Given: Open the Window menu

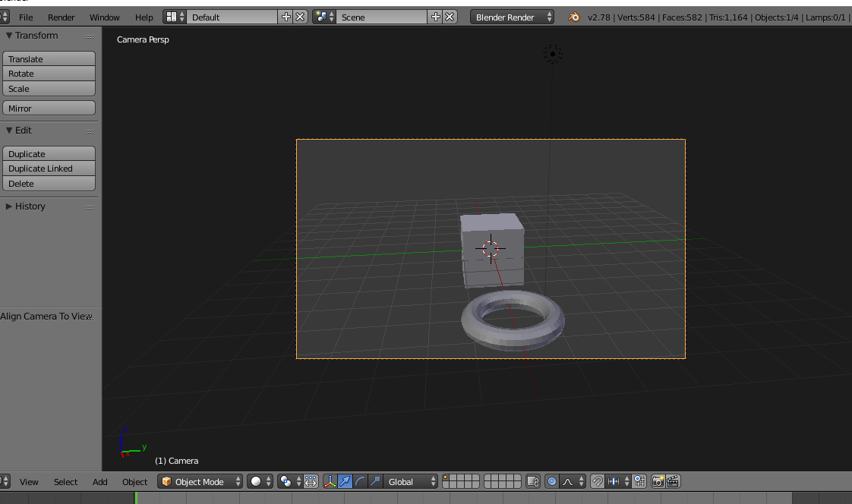Looking at the screenshot, I should (104, 17).
